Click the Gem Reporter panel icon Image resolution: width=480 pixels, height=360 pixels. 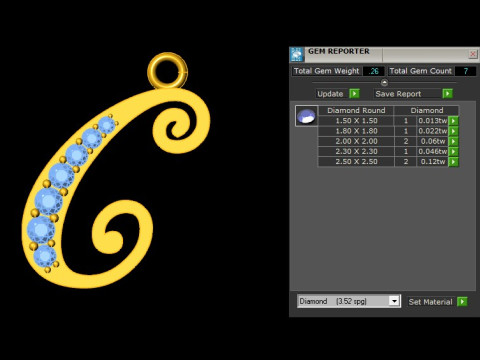(x=297, y=54)
